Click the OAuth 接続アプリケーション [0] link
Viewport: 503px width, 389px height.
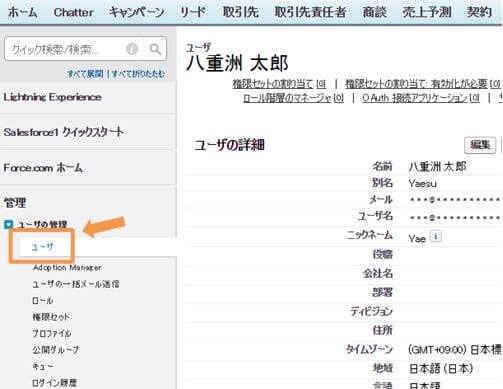[x=421, y=98]
